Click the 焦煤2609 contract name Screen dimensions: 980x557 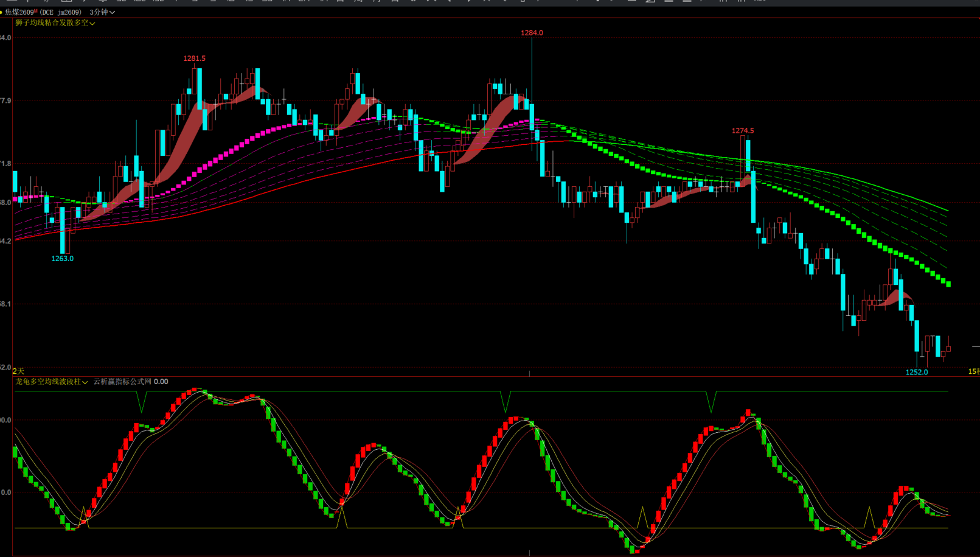19,12
